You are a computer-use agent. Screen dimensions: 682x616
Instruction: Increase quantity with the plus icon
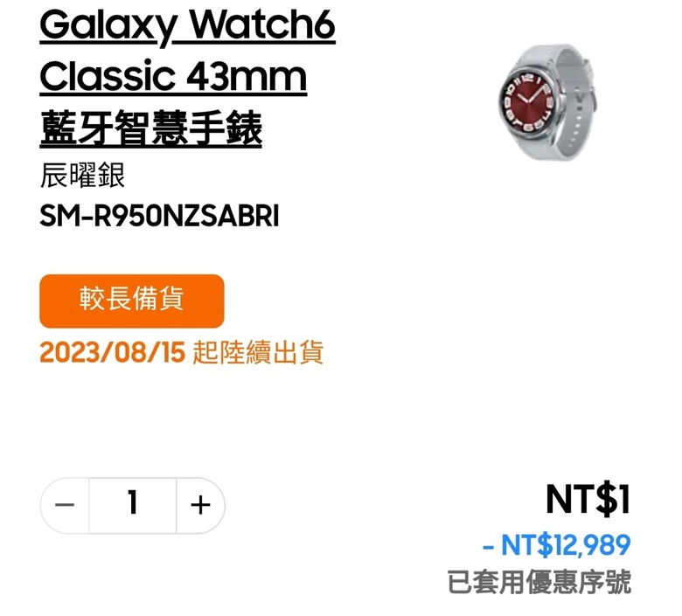tap(200, 506)
